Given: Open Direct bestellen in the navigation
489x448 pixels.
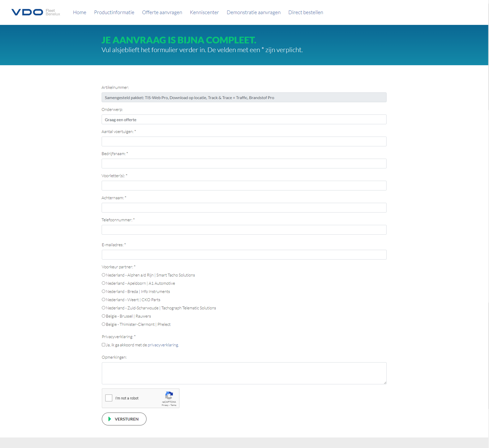Looking at the screenshot, I should point(306,12).
